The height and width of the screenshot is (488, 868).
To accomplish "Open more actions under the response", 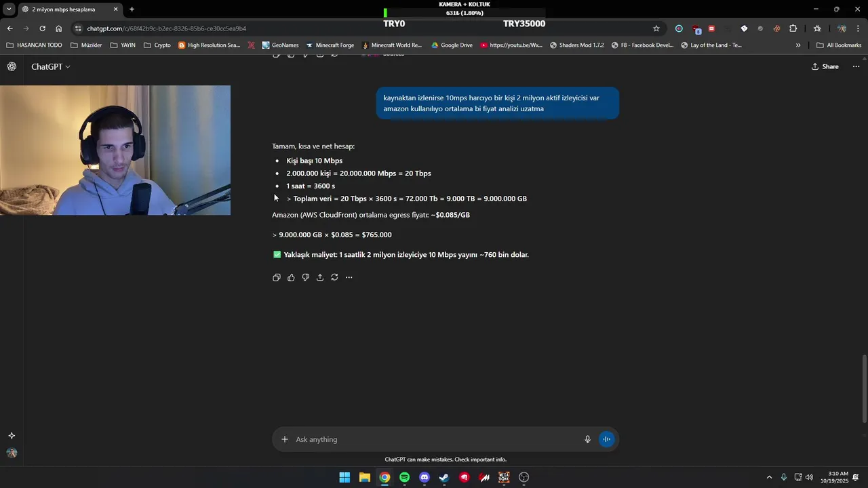I will point(349,277).
